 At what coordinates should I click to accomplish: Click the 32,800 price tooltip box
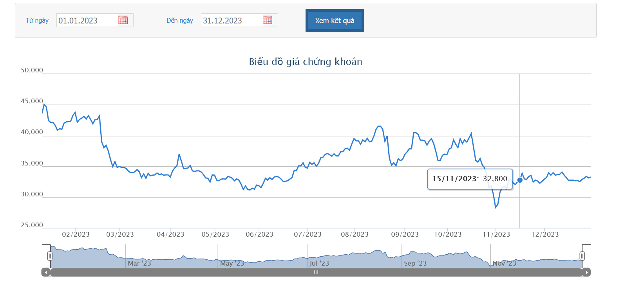point(470,179)
